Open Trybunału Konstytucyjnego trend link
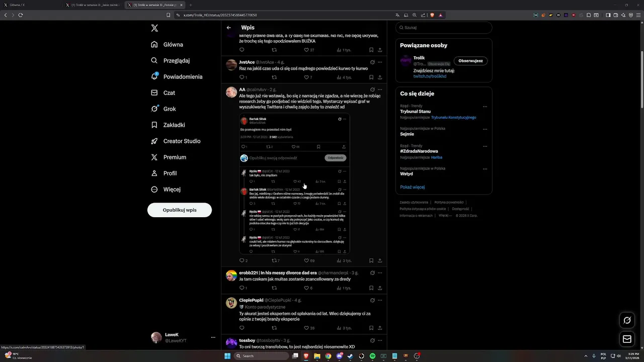644x362 pixels. click(453, 117)
